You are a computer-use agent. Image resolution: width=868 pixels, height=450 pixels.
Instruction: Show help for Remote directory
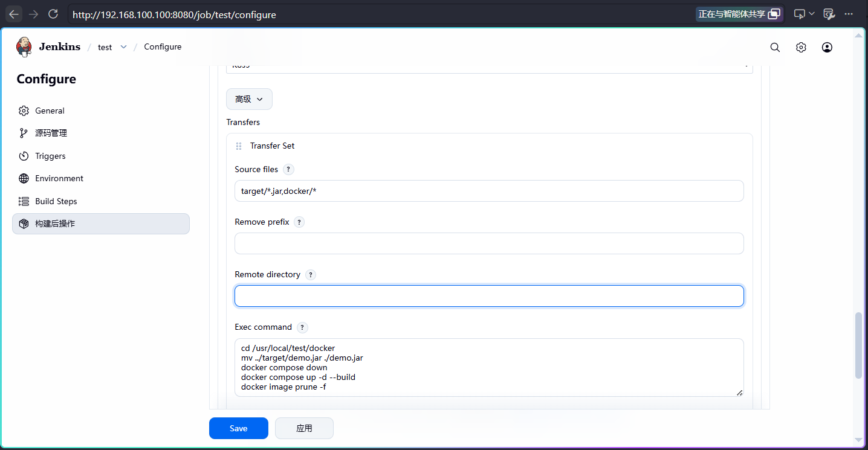311,275
